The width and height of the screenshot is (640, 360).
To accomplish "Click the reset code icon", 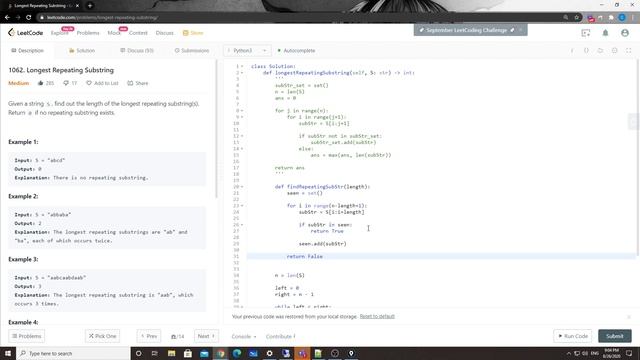I will tap(600, 51).
